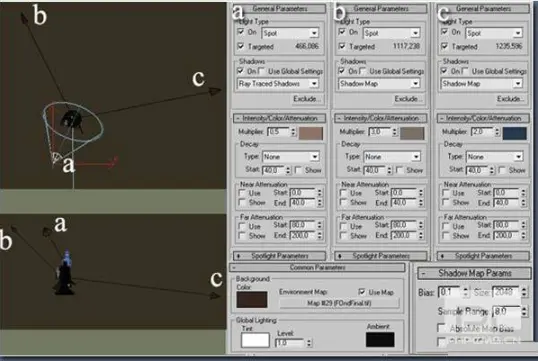This screenshot has width=538, height=361.
Task: Click Exclude button in panel c
Action: coord(511,99)
